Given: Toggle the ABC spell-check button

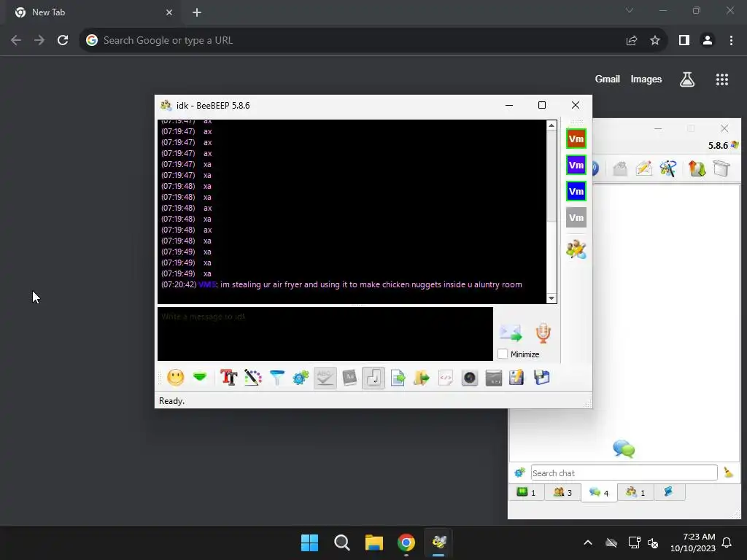Looking at the screenshot, I should click(325, 378).
